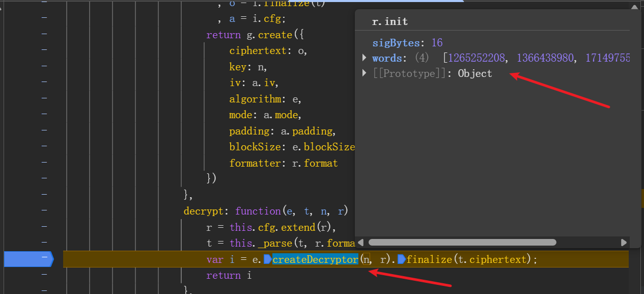Click the r.init tooltip title
Viewport: 644px width, 294px height.
pos(390,21)
